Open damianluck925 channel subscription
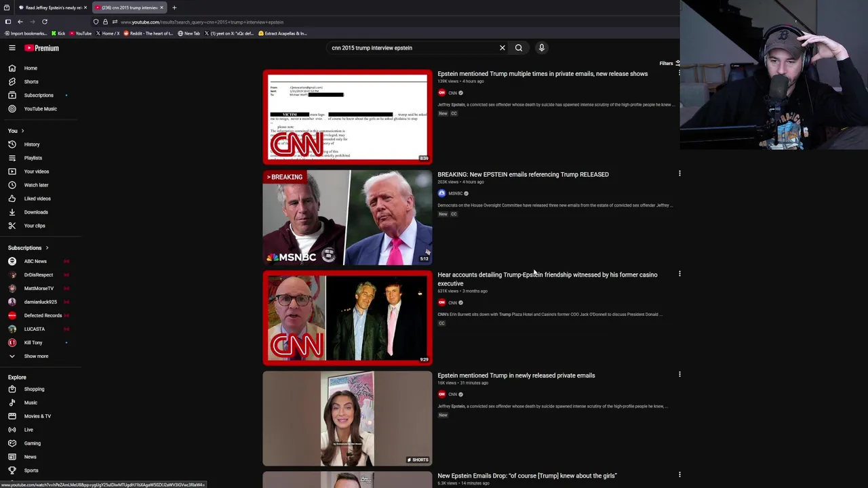Image resolution: width=868 pixels, height=488 pixels. coord(41,302)
